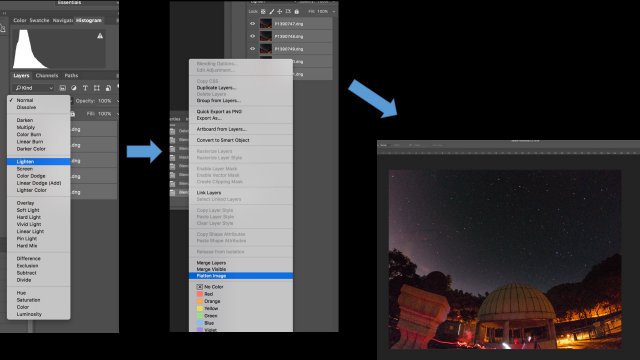640x360 pixels.
Task: Toggle visibility of the P1300749.dng layer
Action: click(252, 49)
